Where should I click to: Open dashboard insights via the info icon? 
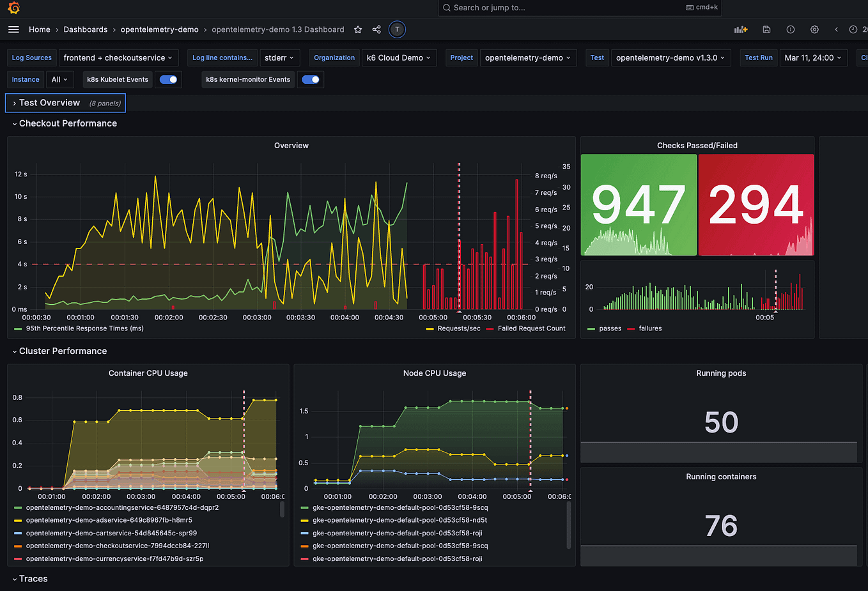click(790, 29)
